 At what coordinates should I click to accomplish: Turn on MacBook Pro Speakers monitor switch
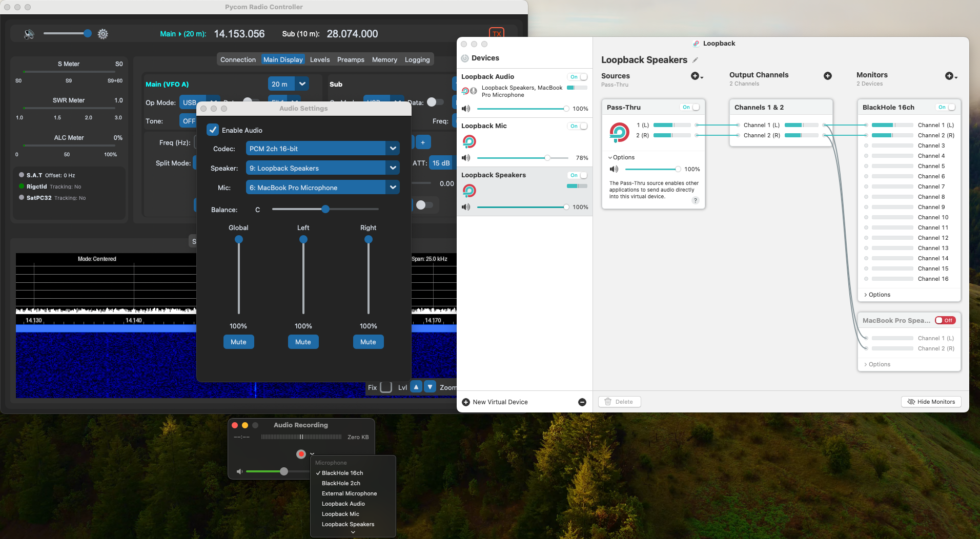(945, 320)
